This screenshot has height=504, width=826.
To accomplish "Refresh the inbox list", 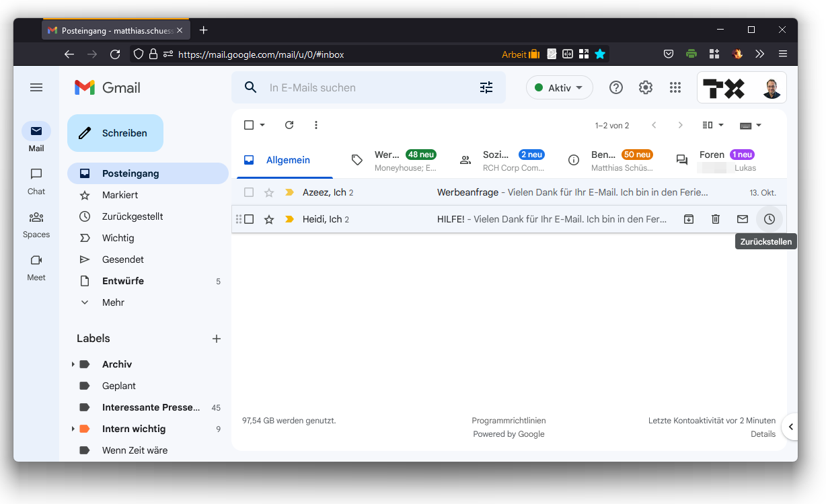I will coord(289,125).
